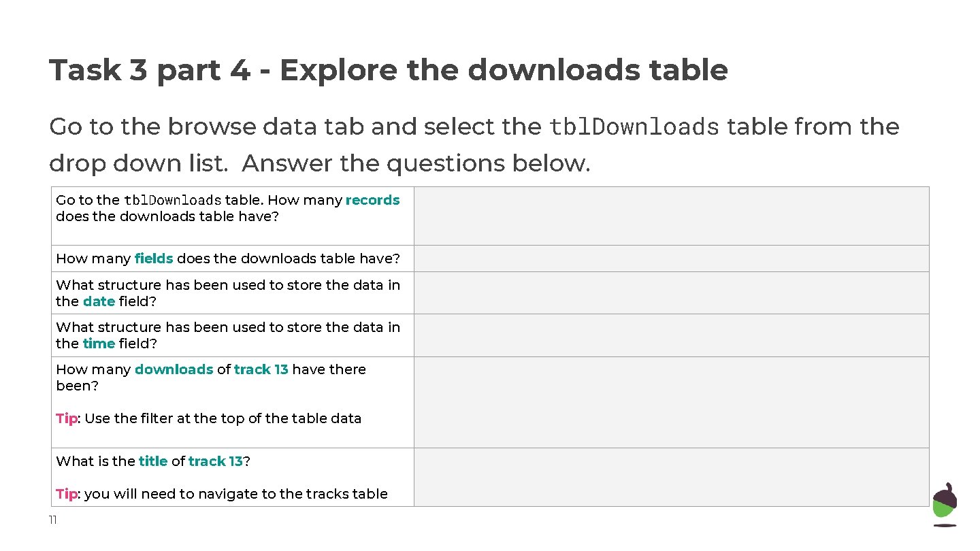Screen dimensions: 980x551
Task: Click the acorn logo icon
Action: [x=944, y=505]
